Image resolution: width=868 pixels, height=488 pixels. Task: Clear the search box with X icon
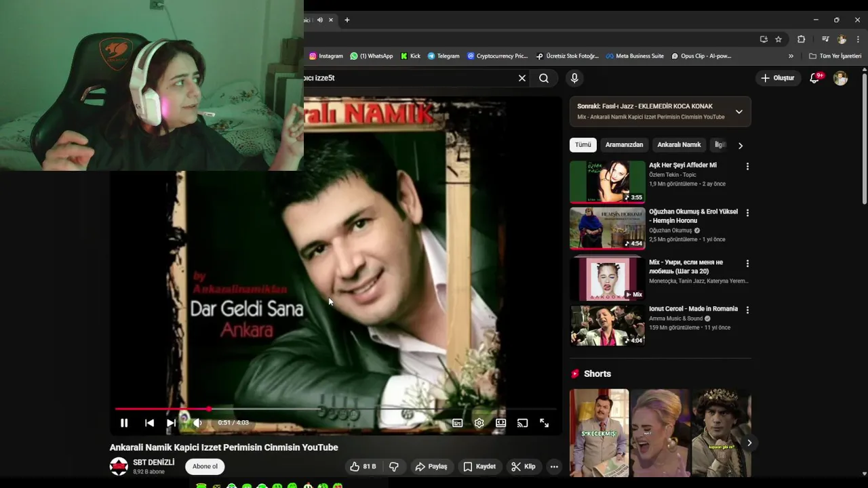(522, 78)
